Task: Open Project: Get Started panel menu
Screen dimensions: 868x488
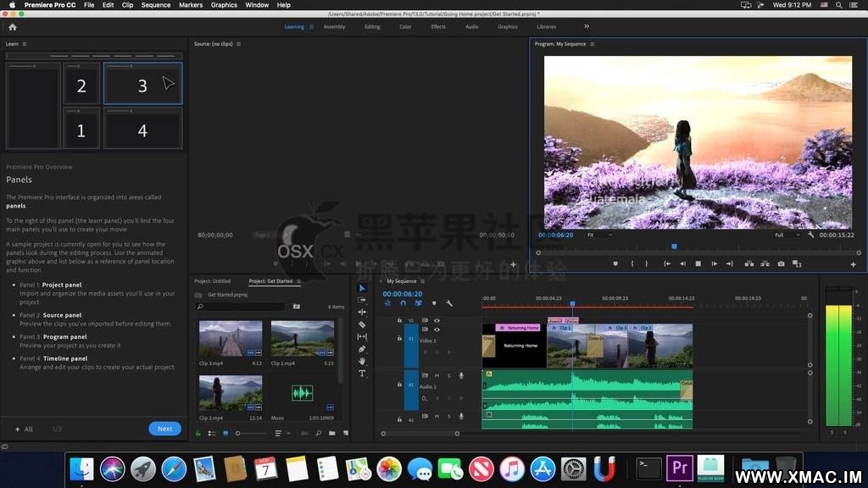Action: (299, 281)
